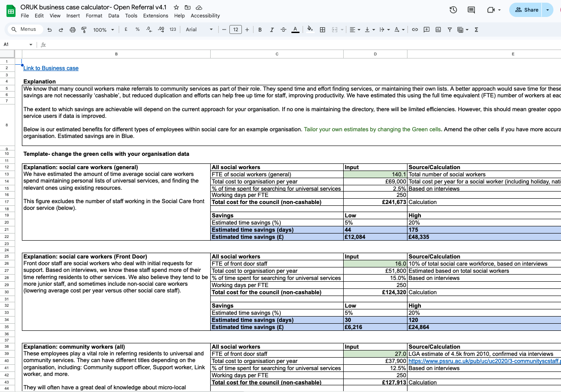561x392 pixels.
Task: Click the functions sigma icon
Action: click(x=476, y=30)
